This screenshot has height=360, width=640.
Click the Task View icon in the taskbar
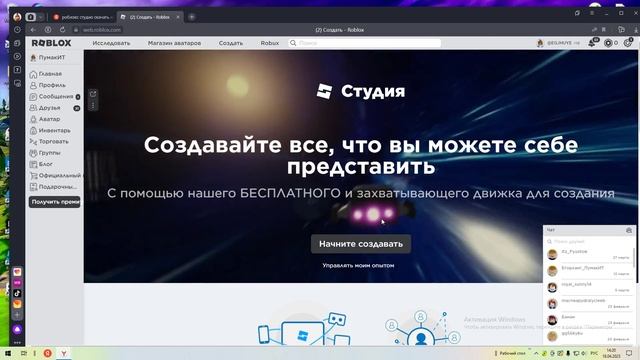click(24, 353)
